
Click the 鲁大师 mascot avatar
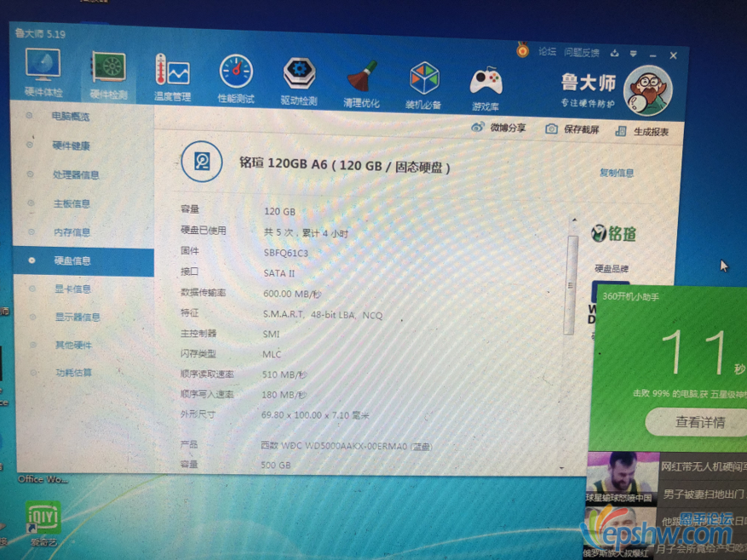pyautogui.click(x=648, y=90)
